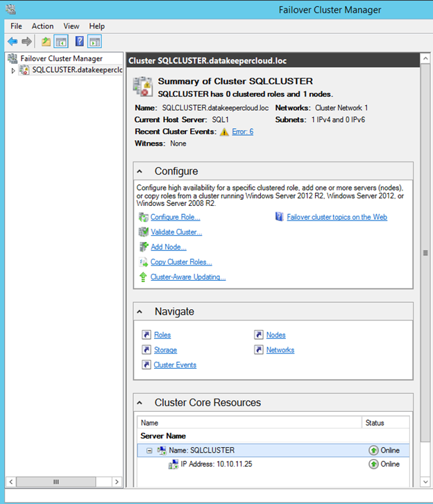
Task: Open the Validate Cluster link
Action: pos(176,232)
